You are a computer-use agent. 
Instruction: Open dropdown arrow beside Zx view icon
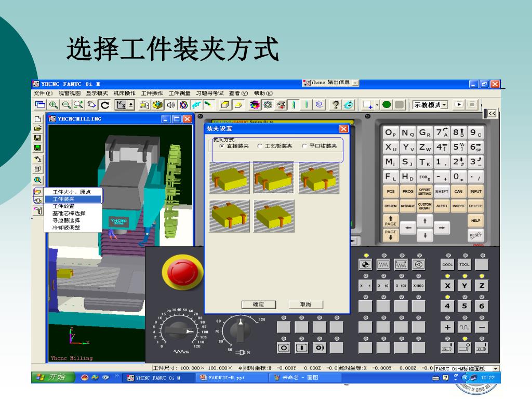click(x=130, y=105)
